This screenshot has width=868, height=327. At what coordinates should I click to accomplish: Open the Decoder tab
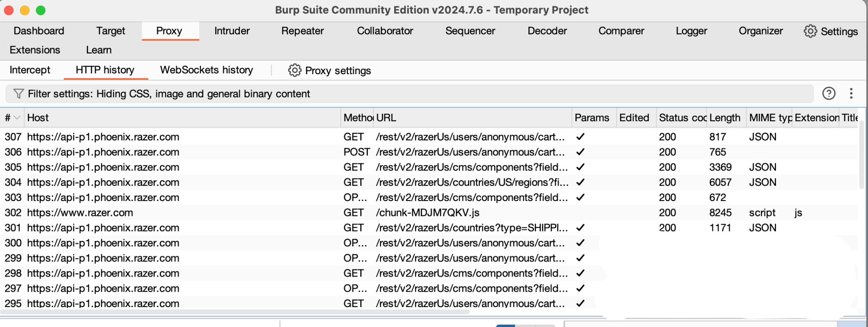(x=547, y=31)
